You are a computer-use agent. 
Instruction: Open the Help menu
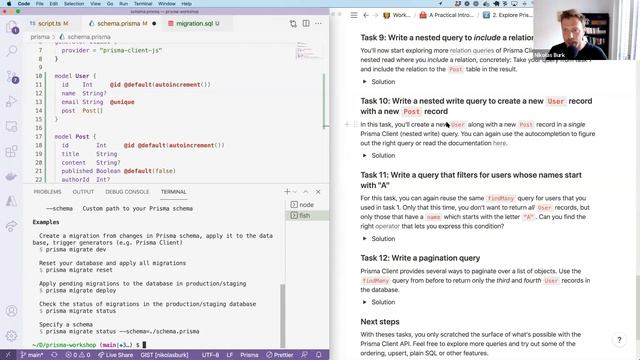pyautogui.click(x=187, y=4)
